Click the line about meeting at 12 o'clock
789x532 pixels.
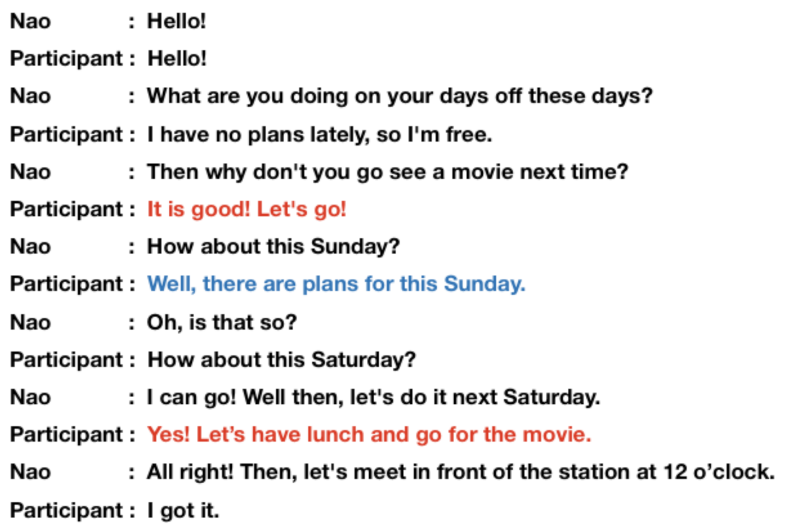pos(461,472)
